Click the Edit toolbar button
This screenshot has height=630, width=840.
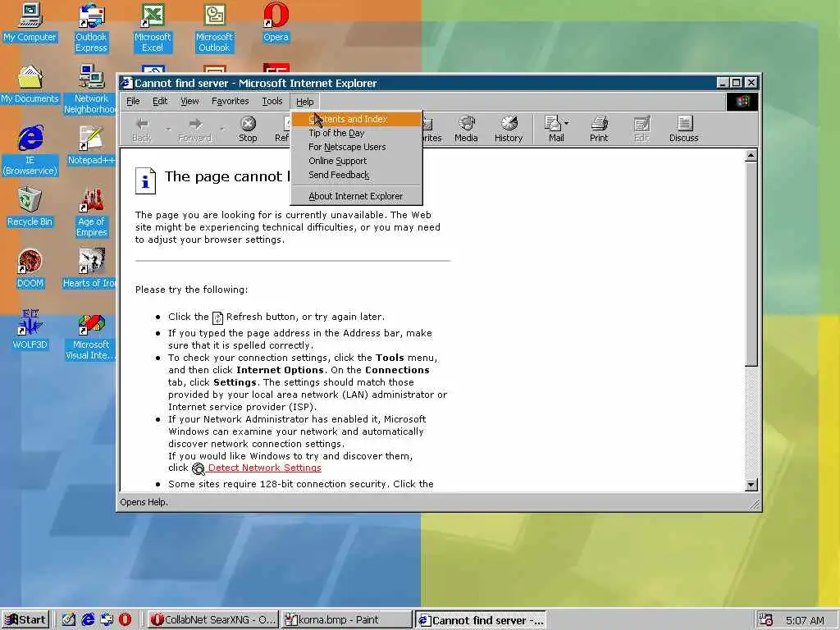click(641, 129)
